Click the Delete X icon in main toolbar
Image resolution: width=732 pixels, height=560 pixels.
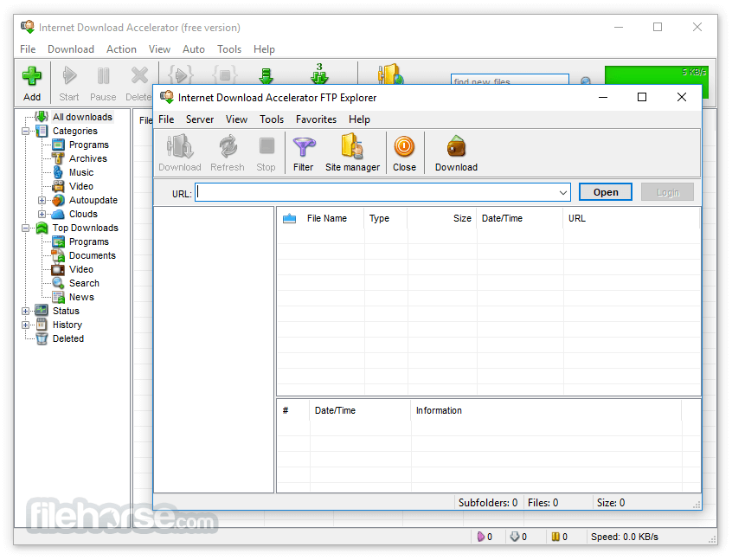point(139,75)
